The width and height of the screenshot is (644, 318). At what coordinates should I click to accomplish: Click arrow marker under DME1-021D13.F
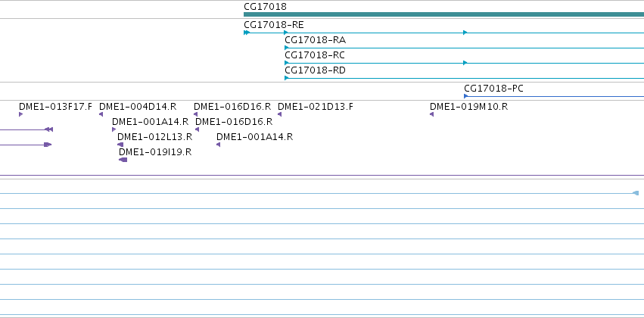pyautogui.click(x=280, y=114)
